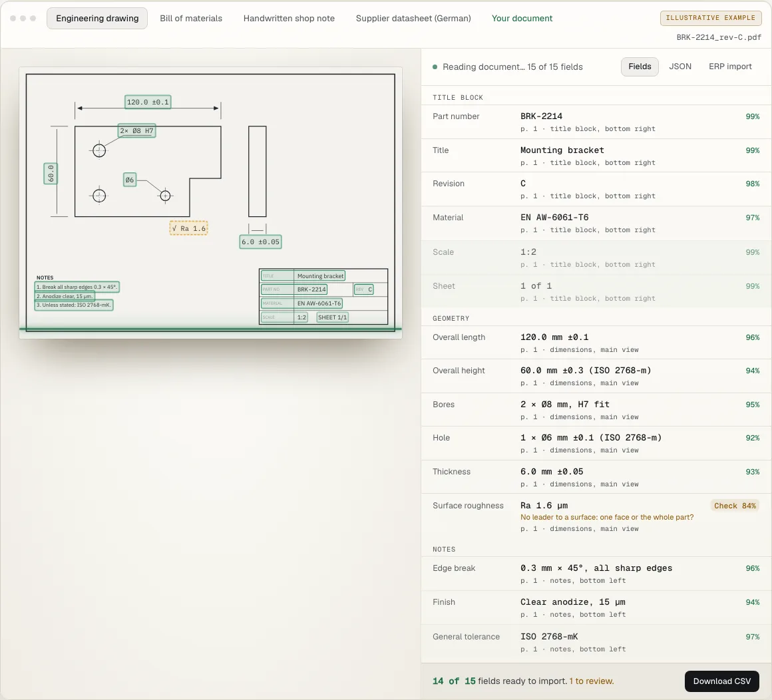Click 'SHEET 1/1' in the drawing title block
The image size is (772, 700).
(x=332, y=317)
